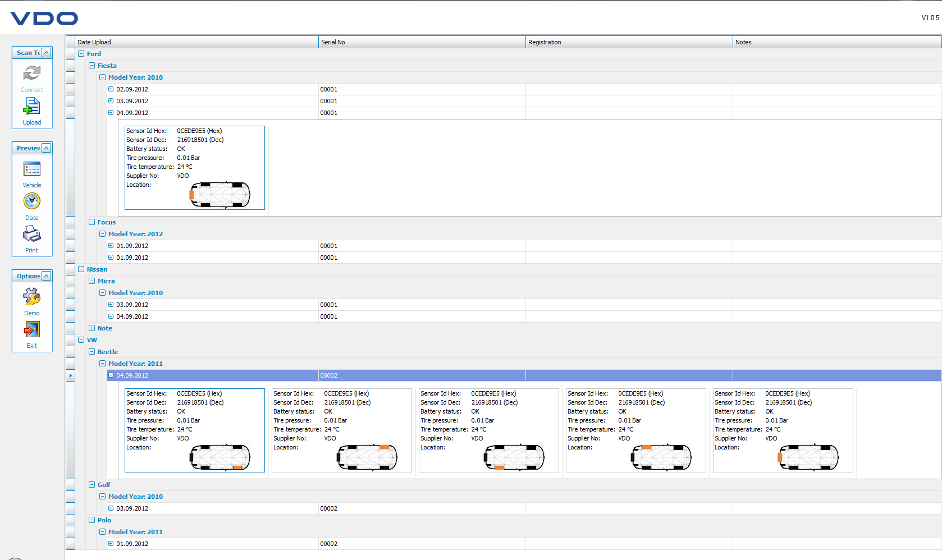Click the Ford manufacturer label

point(94,54)
